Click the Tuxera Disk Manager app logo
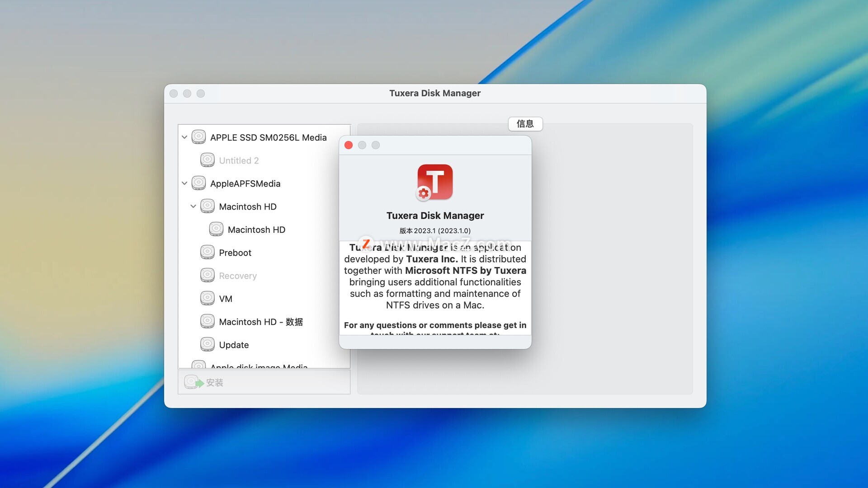Screen dimensions: 868x488 tap(434, 183)
